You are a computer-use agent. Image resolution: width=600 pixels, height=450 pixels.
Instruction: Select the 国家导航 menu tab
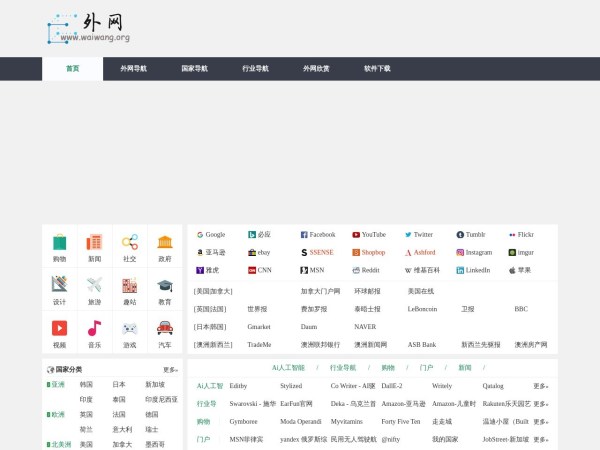click(x=194, y=69)
